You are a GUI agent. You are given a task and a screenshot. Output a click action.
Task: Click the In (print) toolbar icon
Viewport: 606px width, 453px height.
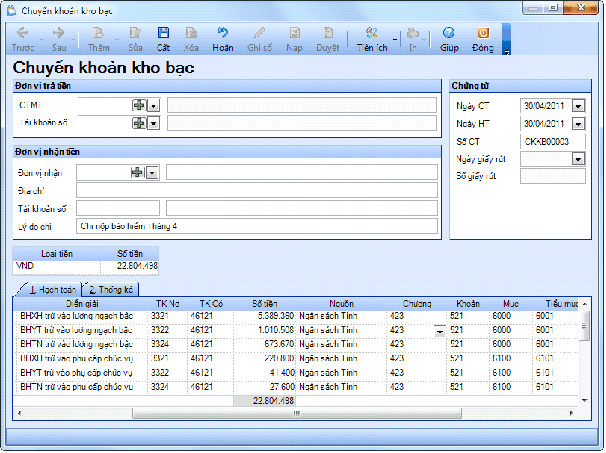pyautogui.click(x=413, y=39)
